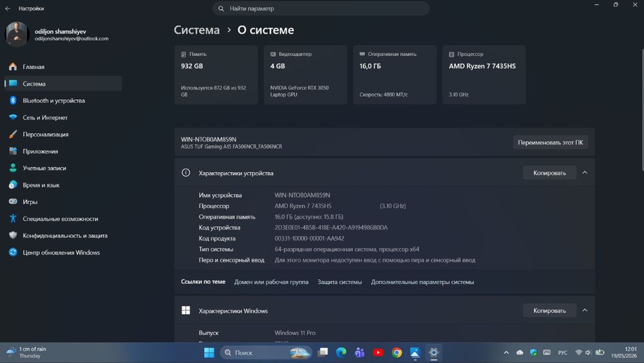Open Bluetooth и устройства settings
Screen dimensions: 644x363
(x=63, y=101)
